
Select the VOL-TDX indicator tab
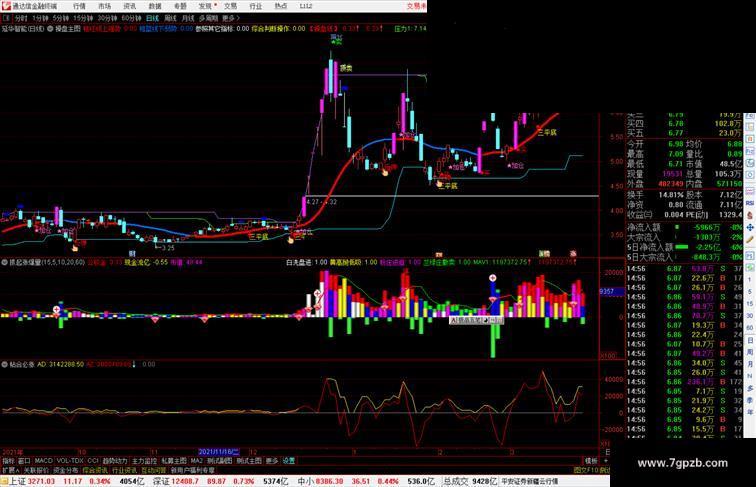click(x=70, y=461)
